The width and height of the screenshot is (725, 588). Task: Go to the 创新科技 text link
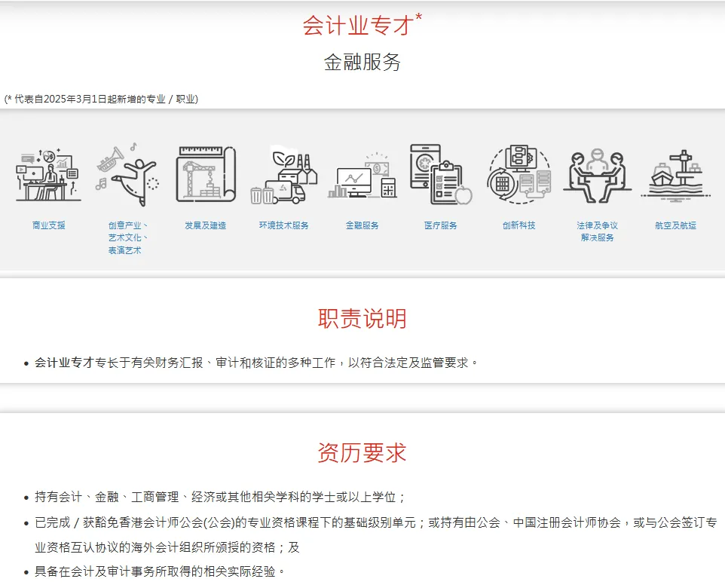(x=519, y=225)
